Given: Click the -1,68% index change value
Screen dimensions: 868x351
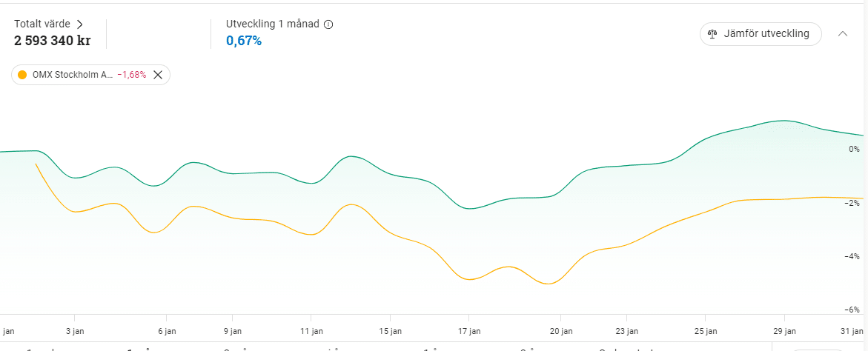Looking at the screenshot, I should coord(132,75).
